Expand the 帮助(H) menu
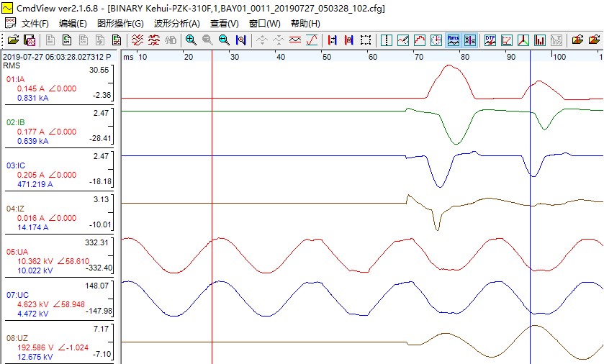Image resolution: width=604 pixels, height=364 pixels. click(x=305, y=24)
